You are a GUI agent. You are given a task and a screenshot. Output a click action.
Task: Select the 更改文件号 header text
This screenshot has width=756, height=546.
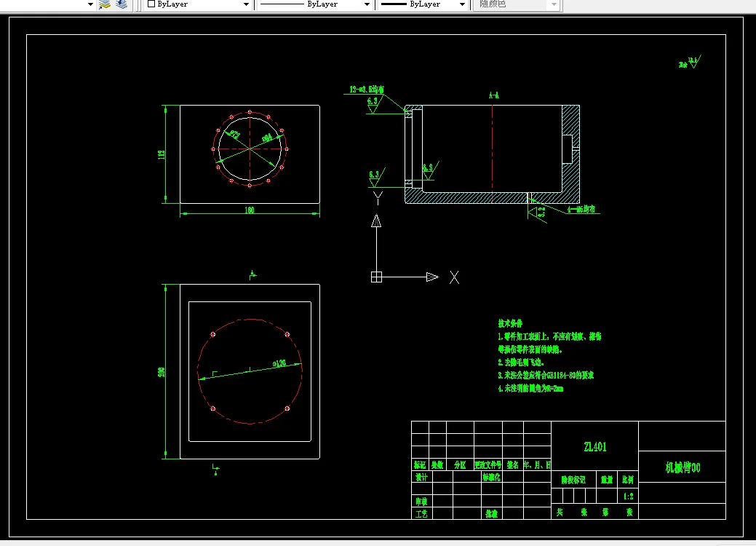point(488,465)
